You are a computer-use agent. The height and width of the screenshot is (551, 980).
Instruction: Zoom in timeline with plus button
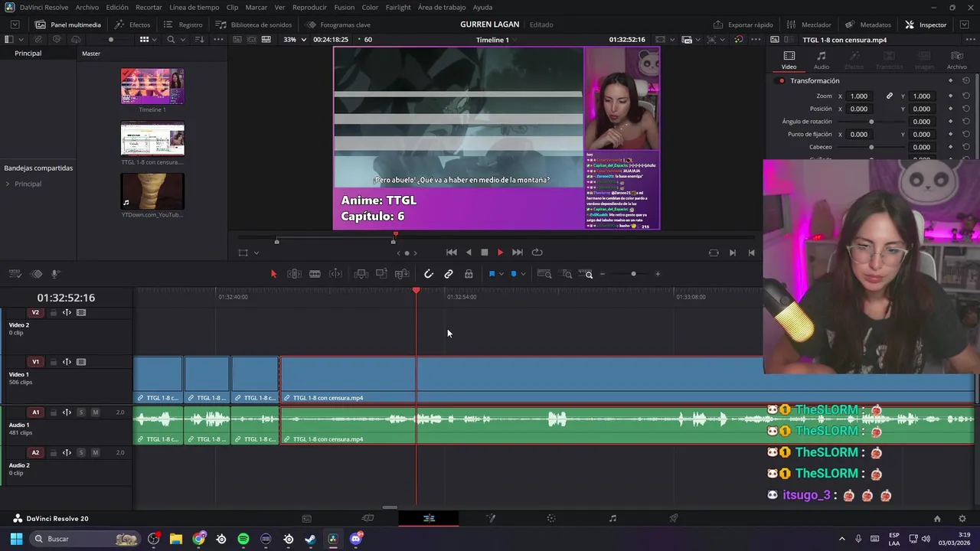pos(658,274)
